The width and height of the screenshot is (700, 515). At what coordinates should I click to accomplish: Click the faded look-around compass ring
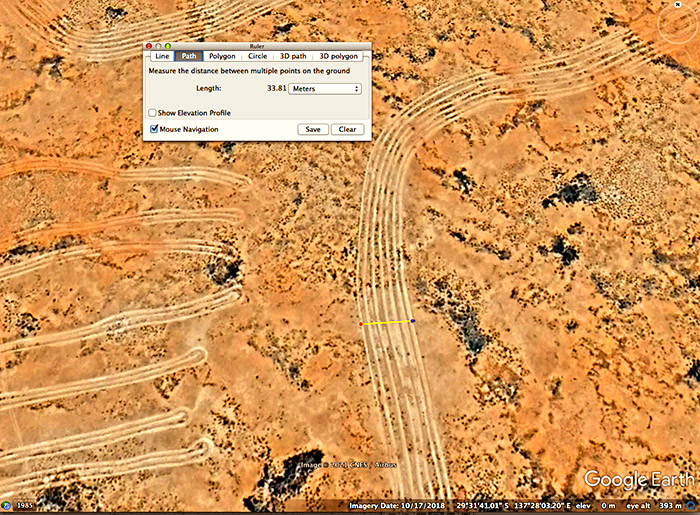pos(679,23)
